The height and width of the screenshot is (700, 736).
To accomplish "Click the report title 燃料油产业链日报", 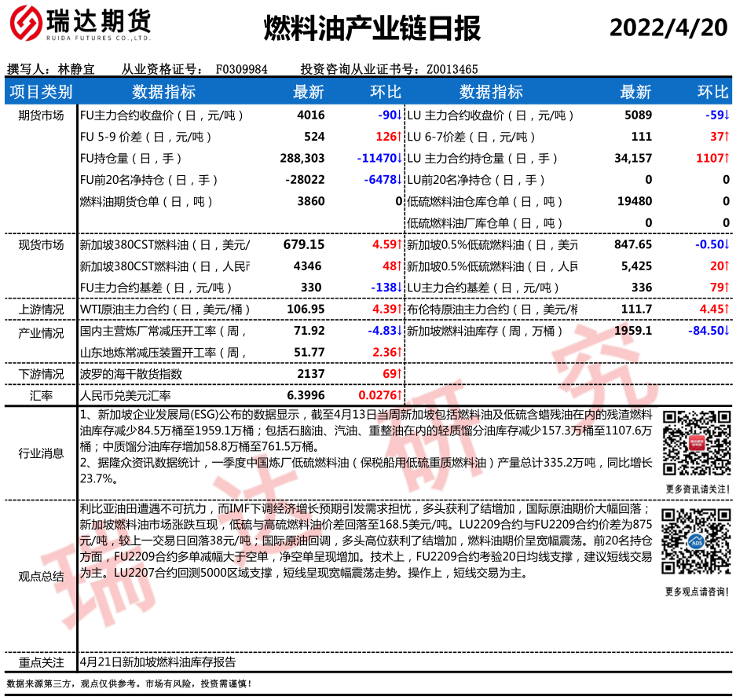I will pos(371,28).
